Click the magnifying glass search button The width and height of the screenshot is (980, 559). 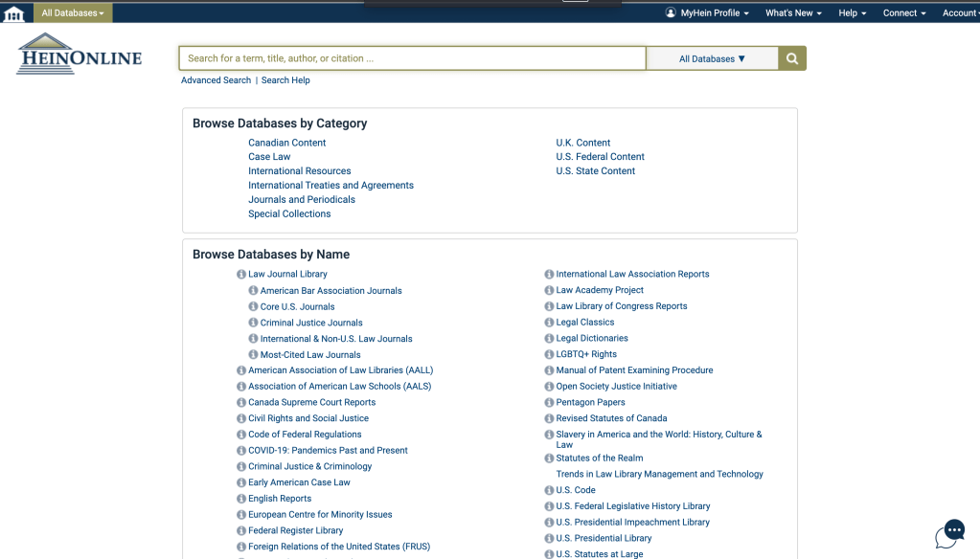(792, 58)
